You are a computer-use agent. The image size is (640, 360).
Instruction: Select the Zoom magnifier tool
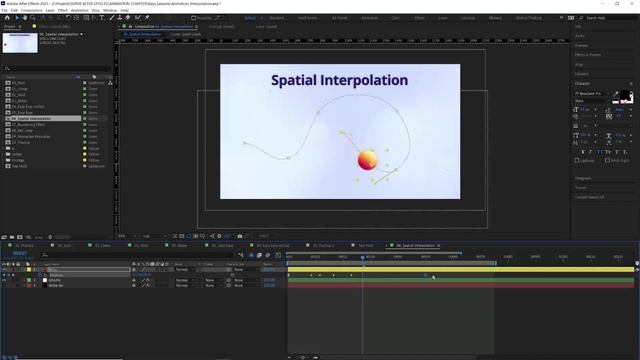click(x=33, y=18)
